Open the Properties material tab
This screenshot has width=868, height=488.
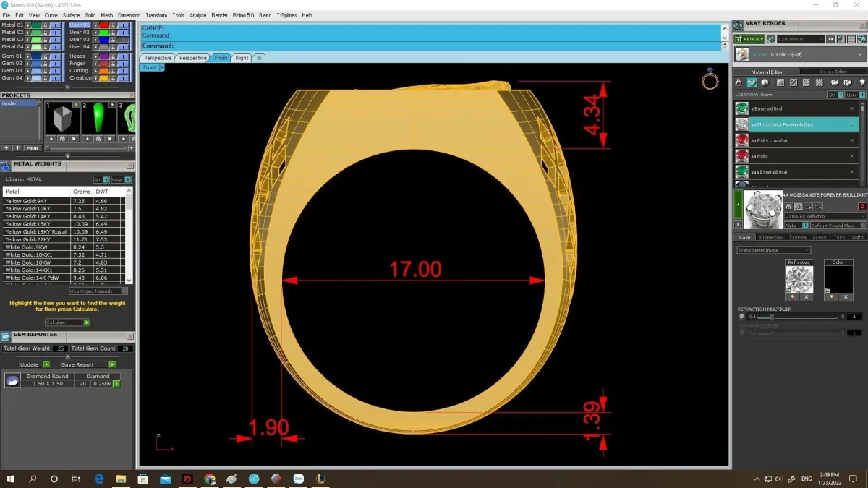pyautogui.click(x=770, y=237)
